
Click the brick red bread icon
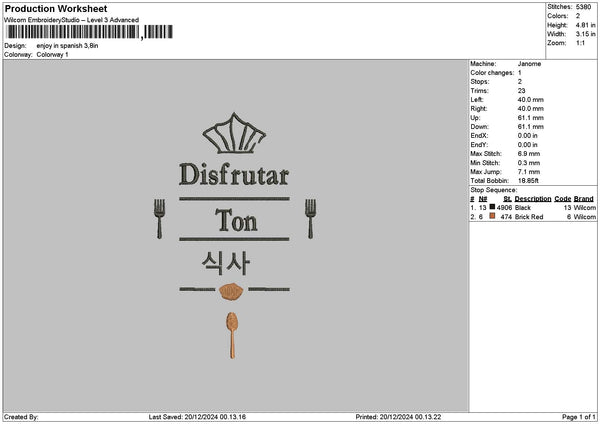click(x=231, y=292)
